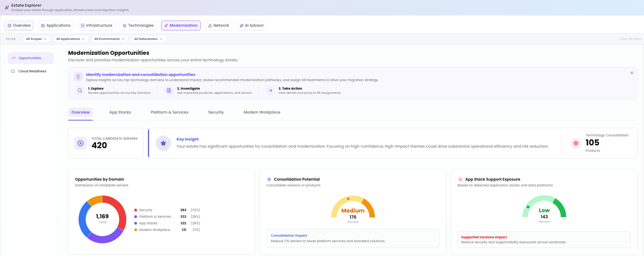Click the '131' Modern Workplace count

[x=184, y=230]
